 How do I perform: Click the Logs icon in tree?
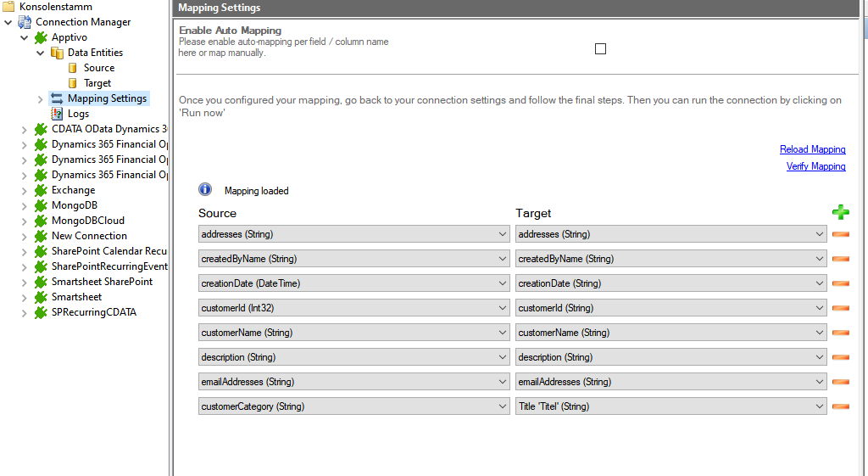(x=57, y=114)
